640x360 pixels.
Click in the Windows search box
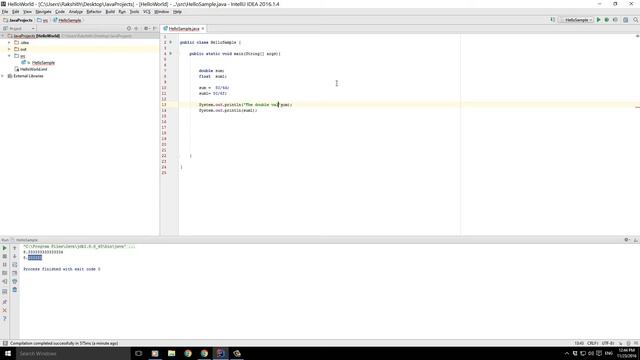pos(73,353)
